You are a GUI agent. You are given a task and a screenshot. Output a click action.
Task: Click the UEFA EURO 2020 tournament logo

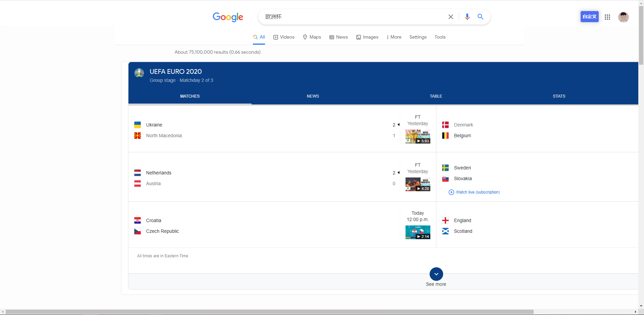coord(139,73)
